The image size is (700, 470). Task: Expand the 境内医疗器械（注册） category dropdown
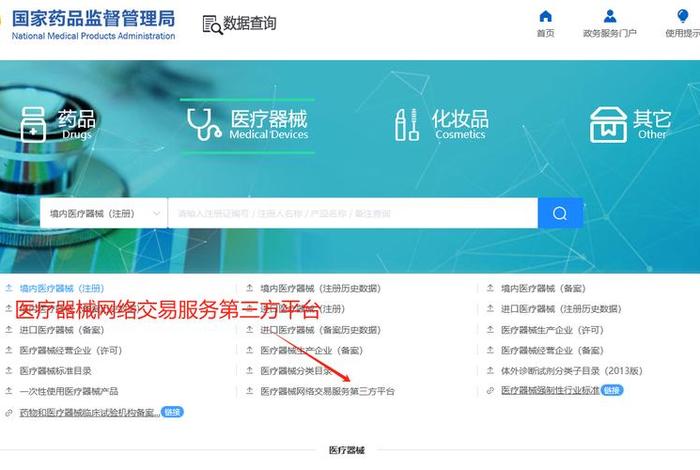pyautogui.click(x=104, y=213)
